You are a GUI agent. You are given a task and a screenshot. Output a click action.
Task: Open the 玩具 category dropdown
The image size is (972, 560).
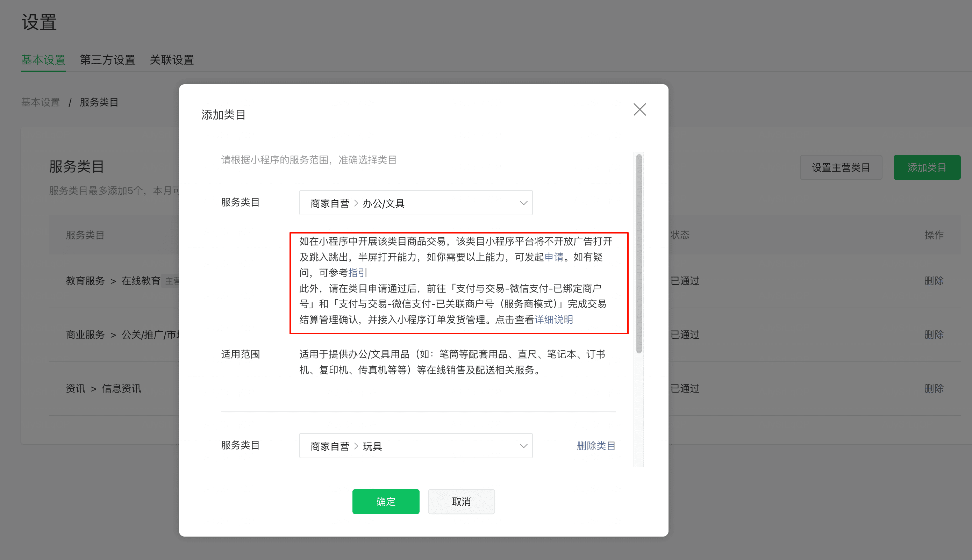pyautogui.click(x=415, y=446)
